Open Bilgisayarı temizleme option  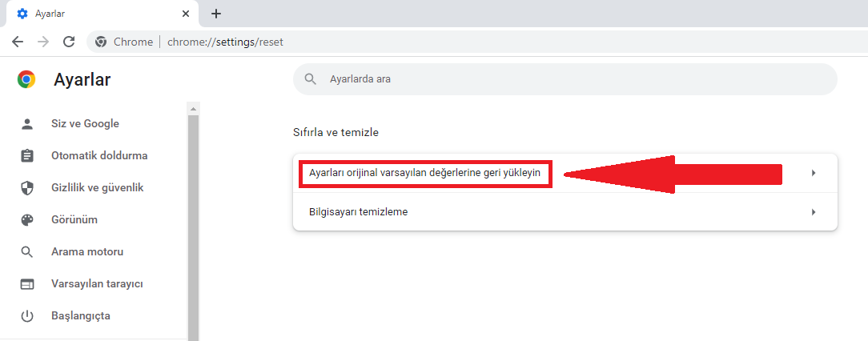tap(565, 212)
